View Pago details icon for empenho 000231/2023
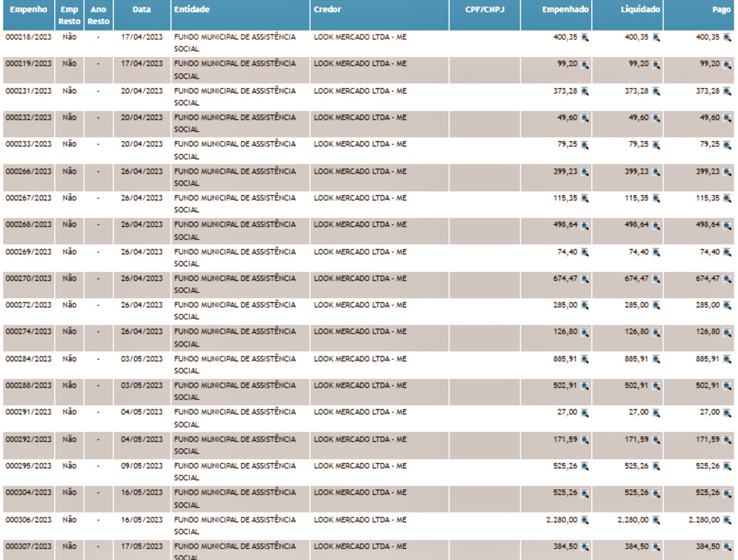The height and width of the screenshot is (560, 738). click(727, 91)
